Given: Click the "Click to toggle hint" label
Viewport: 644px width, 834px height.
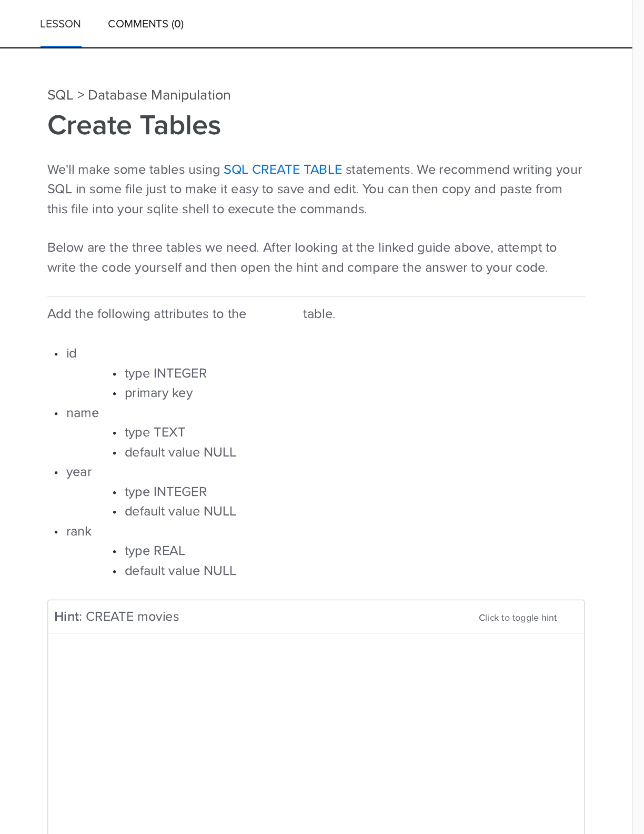Looking at the screenshot, I should pos(517,618).
